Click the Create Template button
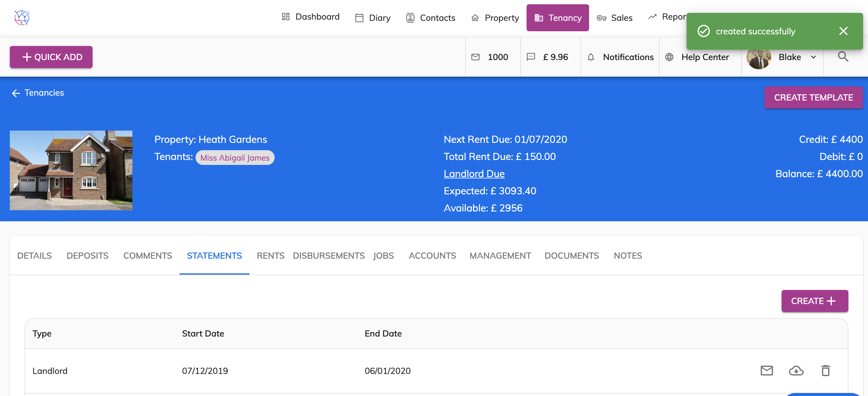The width and height of the screenshot is (868, 396). coord(813,97)
